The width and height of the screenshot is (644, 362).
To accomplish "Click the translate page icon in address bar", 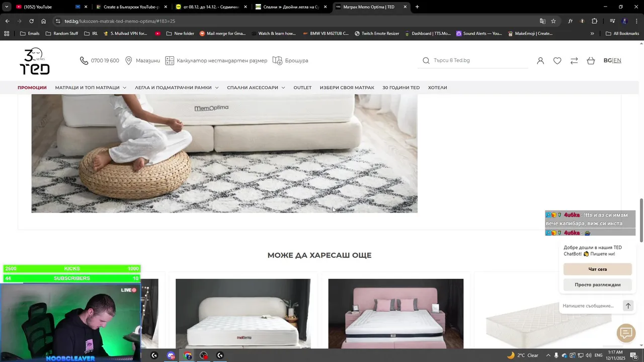I will click(x=542, y=21).
